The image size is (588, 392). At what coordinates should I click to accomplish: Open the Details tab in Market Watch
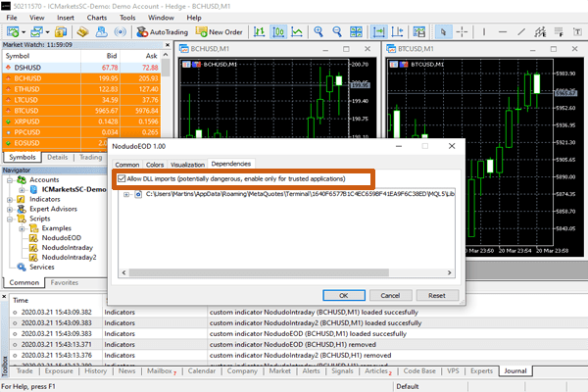58,157
